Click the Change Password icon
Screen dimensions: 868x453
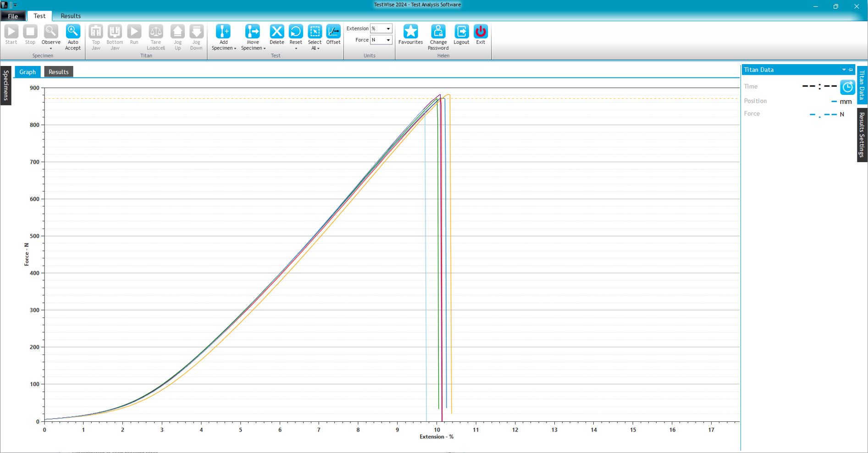click(x=438, y=32)
